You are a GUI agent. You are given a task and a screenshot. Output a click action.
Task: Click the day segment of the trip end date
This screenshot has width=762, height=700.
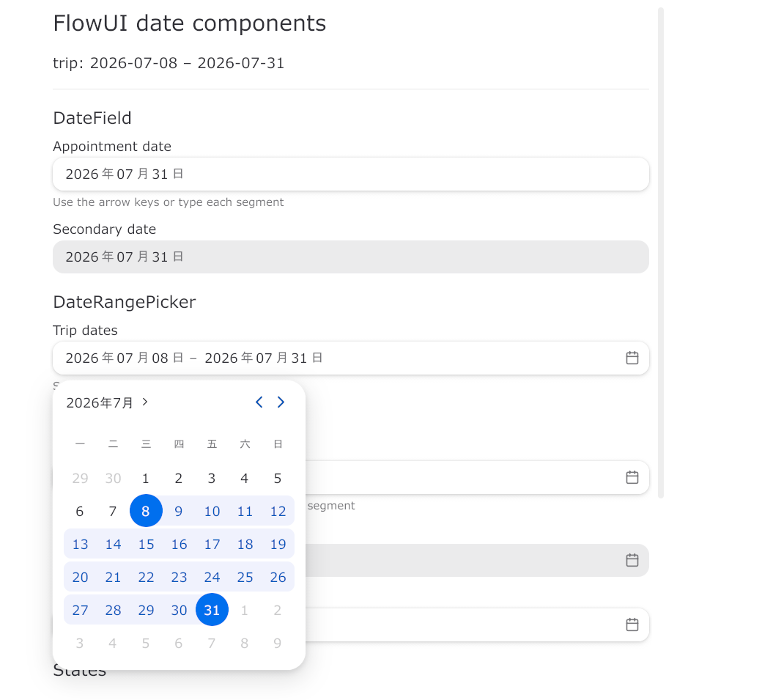299,358
